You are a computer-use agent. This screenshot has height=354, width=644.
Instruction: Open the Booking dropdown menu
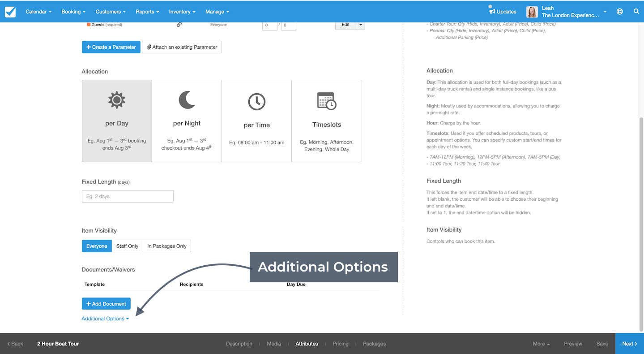click(74, 12)
